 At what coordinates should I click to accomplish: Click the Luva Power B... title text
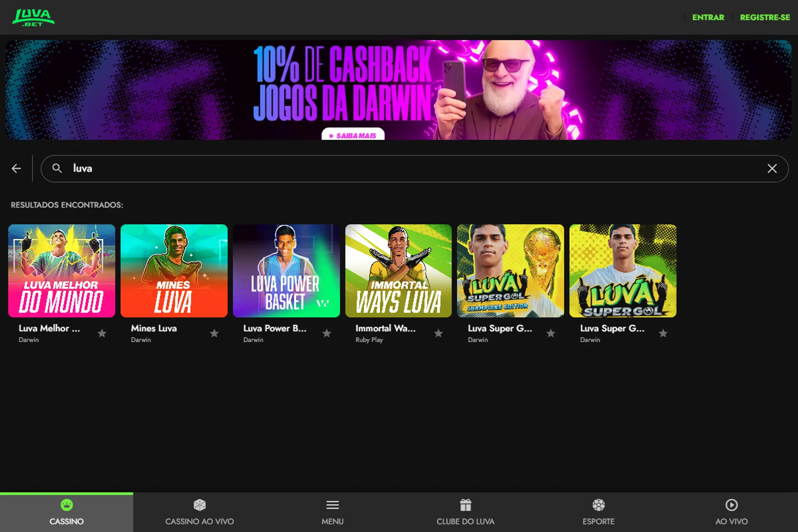click(x=275, y=328)
